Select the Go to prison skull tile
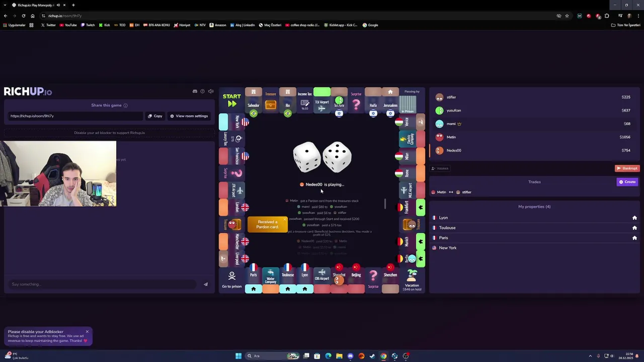644x362 pixels. click(232, 280)
